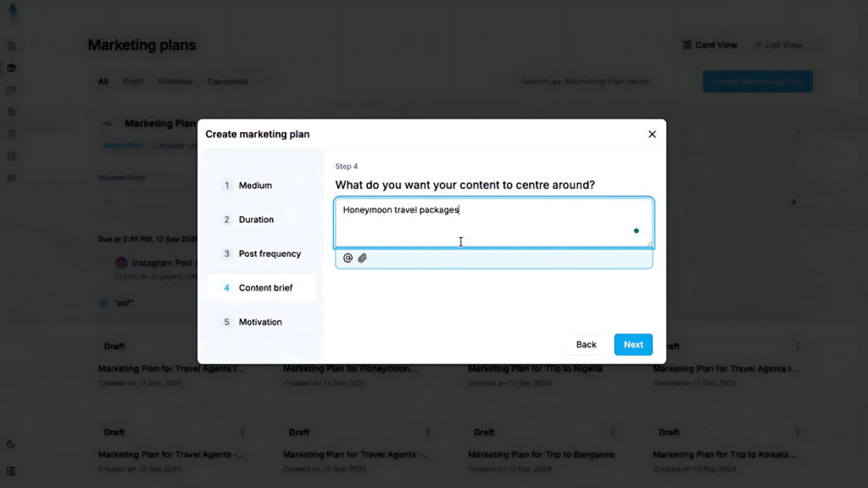Image resolution: width=868 pixels, height=488 pixels.
Task: Open the Motivation step
Action: (x=261, y=322)
